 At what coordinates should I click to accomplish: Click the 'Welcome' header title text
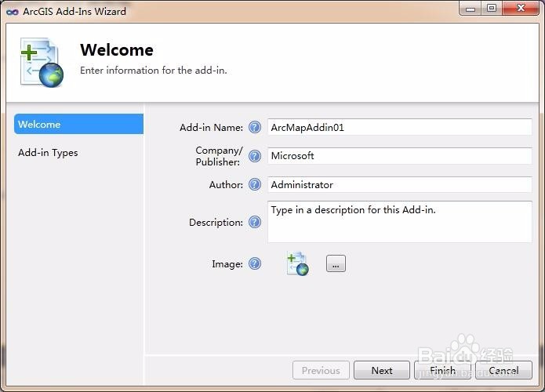tap(117, 49)
